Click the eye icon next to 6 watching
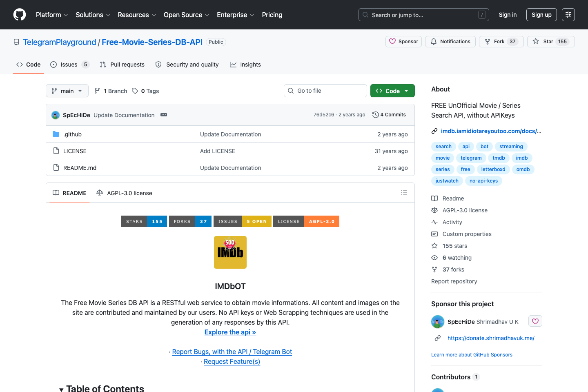The width and height of the screenshot is (588, 392). pyautogui.click(x=434, y=257)
